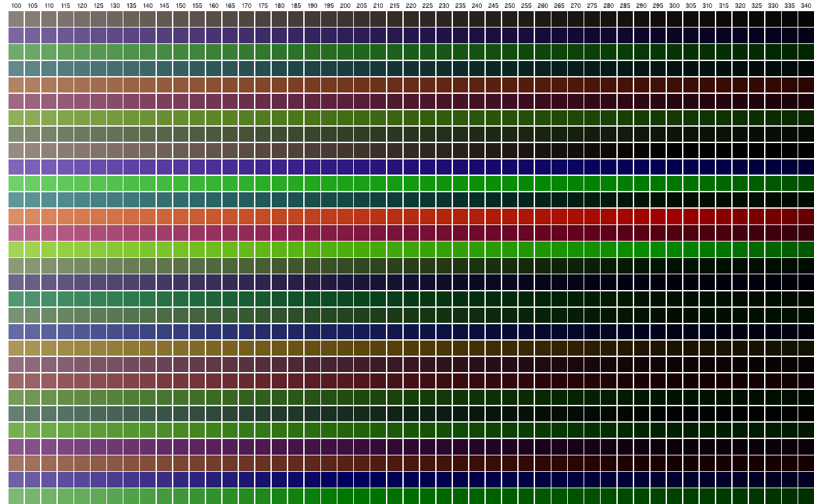The image size is (814, 504).
Task: Pick the second-to-last row navy swatch in column 205
Action: coord(362,480)
